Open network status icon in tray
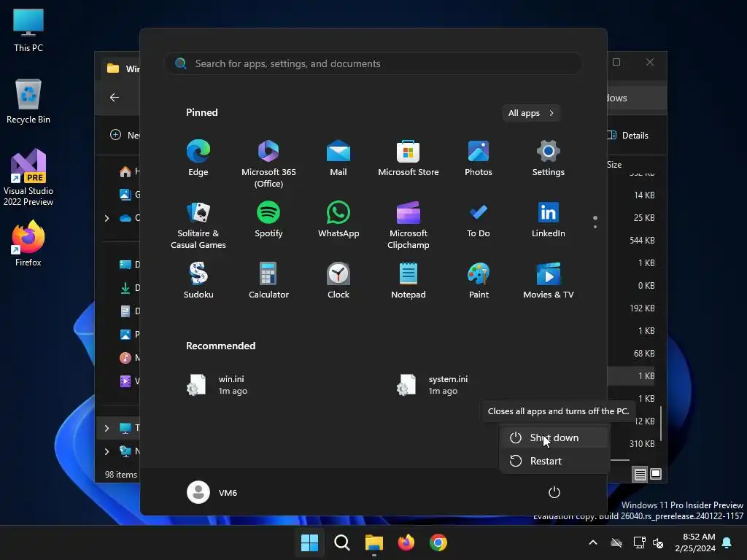 639,542
